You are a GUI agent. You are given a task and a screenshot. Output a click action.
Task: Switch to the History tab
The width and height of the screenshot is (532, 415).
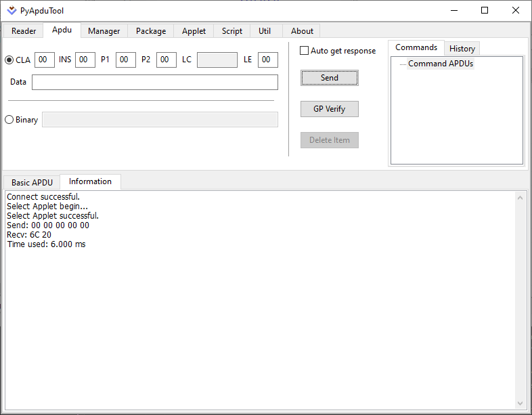pyautogui.click(x=462, y=49)
